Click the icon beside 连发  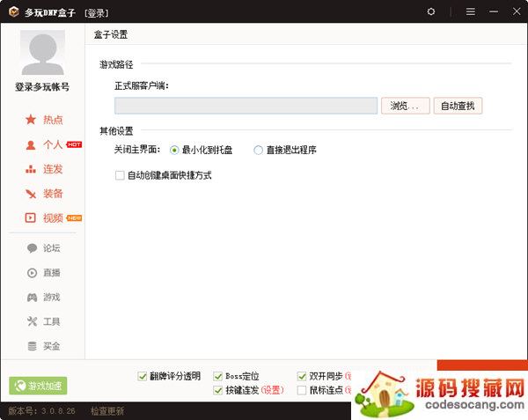coord(31,169)
